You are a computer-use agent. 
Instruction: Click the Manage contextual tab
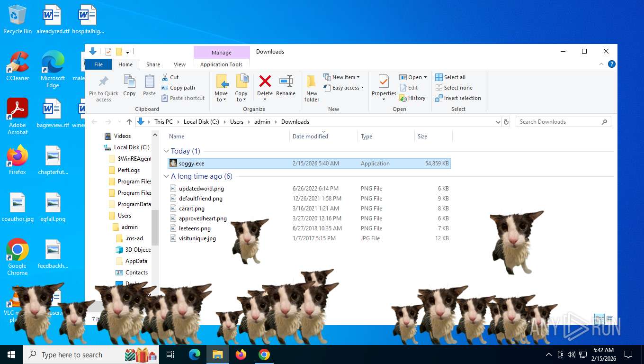point(222,53)
